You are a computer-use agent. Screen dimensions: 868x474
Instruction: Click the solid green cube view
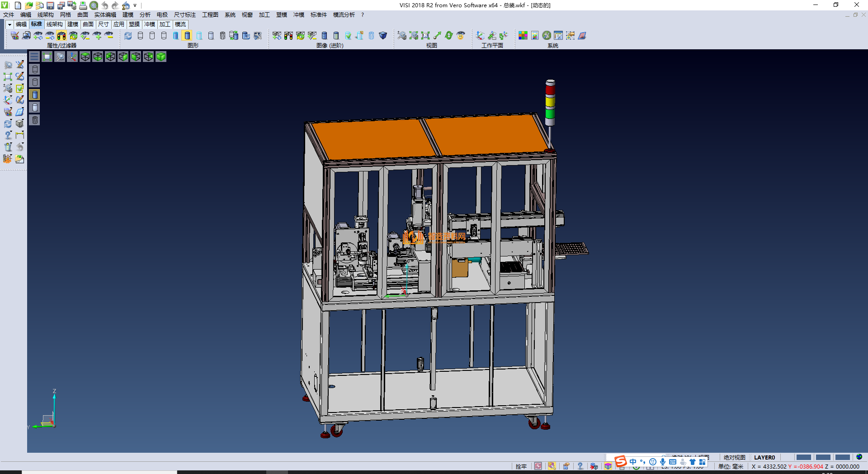pos(161,57)
